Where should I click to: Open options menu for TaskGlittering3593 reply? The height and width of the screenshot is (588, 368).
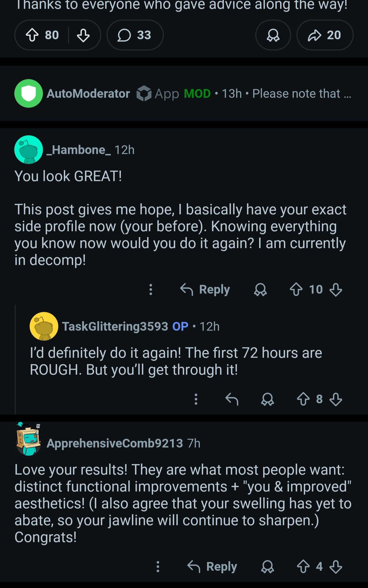point(196,399)
